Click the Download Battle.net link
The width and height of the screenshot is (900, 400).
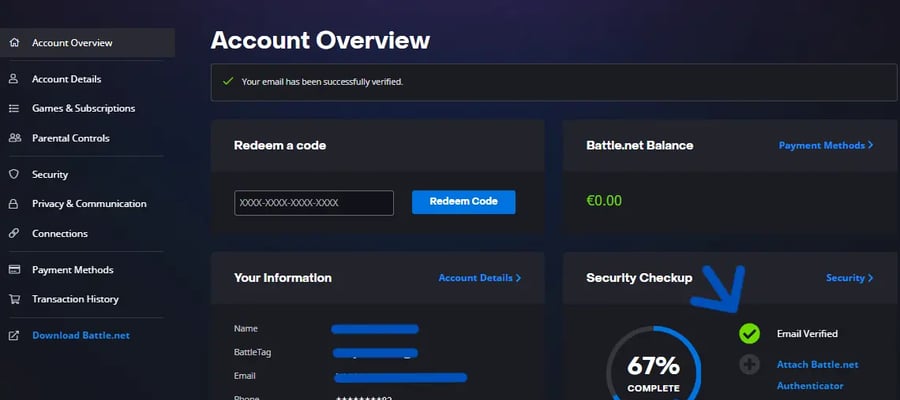[x=81, y=336]
